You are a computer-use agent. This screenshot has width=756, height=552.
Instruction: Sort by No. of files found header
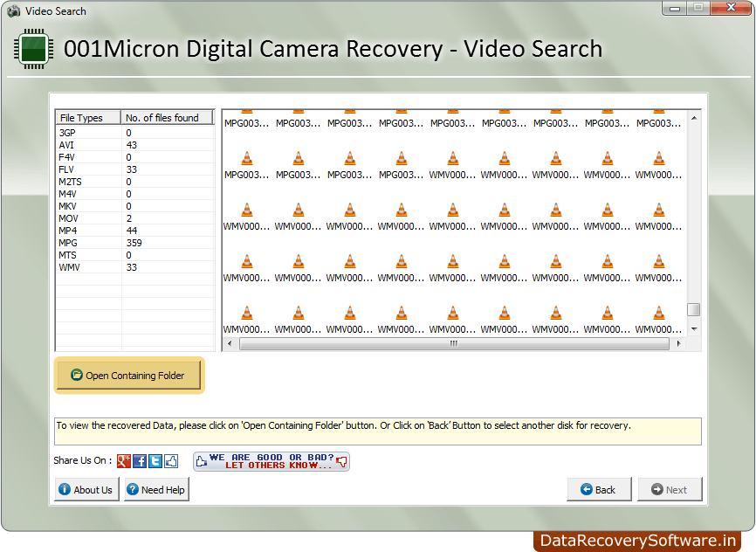point(167,118)
